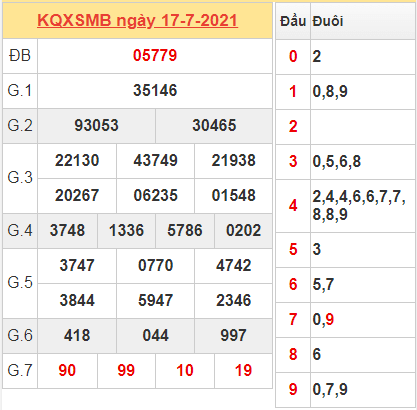Viewport: 417px width, 410px height.
Task: Click the red G.7 number 99
Action: [x=126, y=370]
